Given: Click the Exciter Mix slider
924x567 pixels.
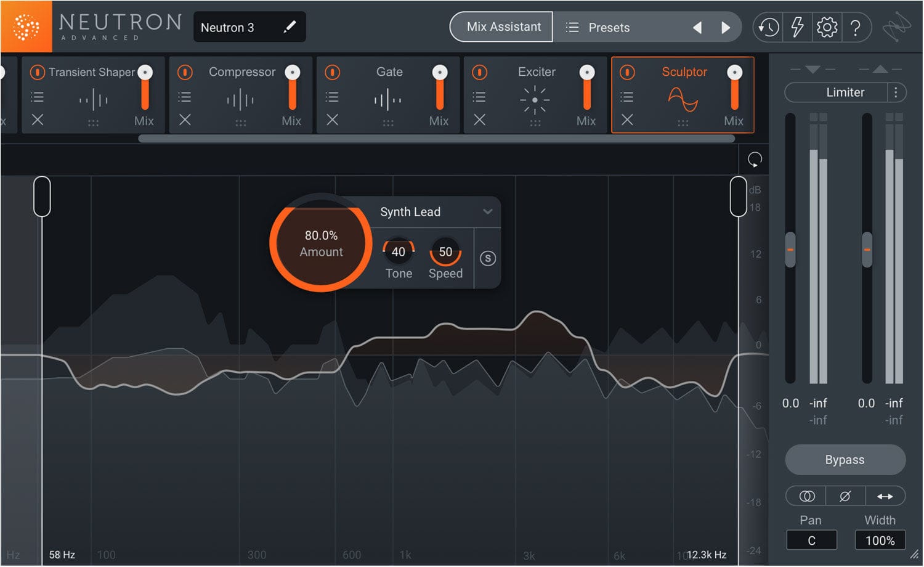Looking at the screenshot, I should pos(587,88).
